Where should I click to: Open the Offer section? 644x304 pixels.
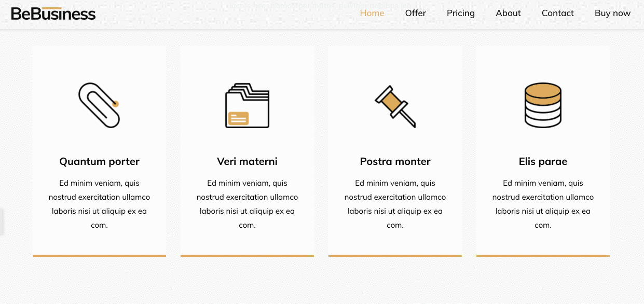(x=416, y=13)
